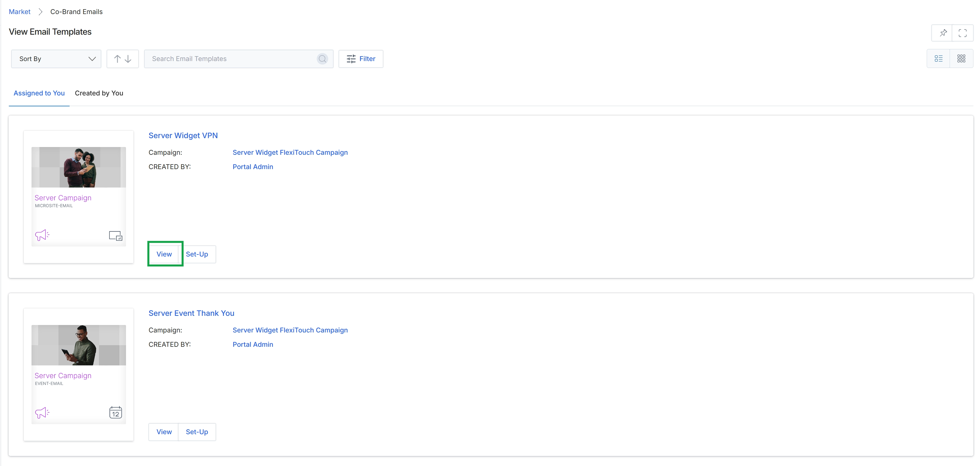View the Server Event Thank You template

164,432
